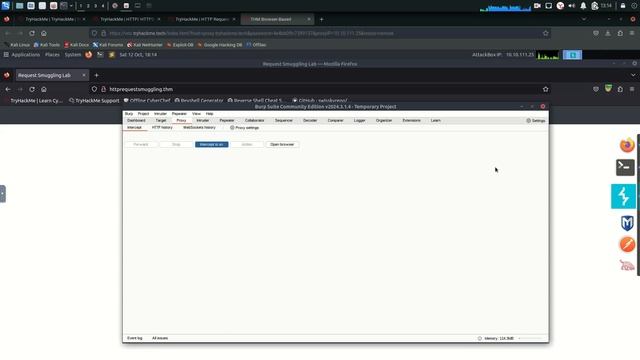
Task: Click the Forward button
Action: (141, 144)
